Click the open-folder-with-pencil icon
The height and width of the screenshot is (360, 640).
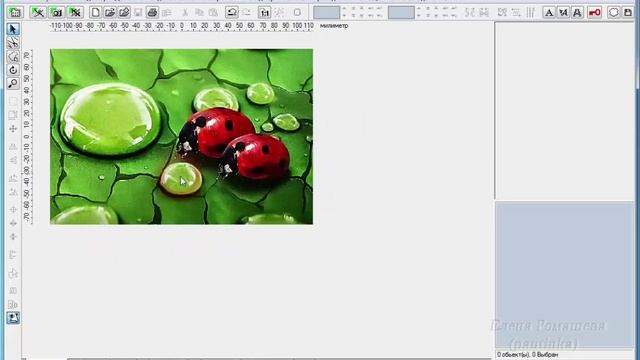124,13
